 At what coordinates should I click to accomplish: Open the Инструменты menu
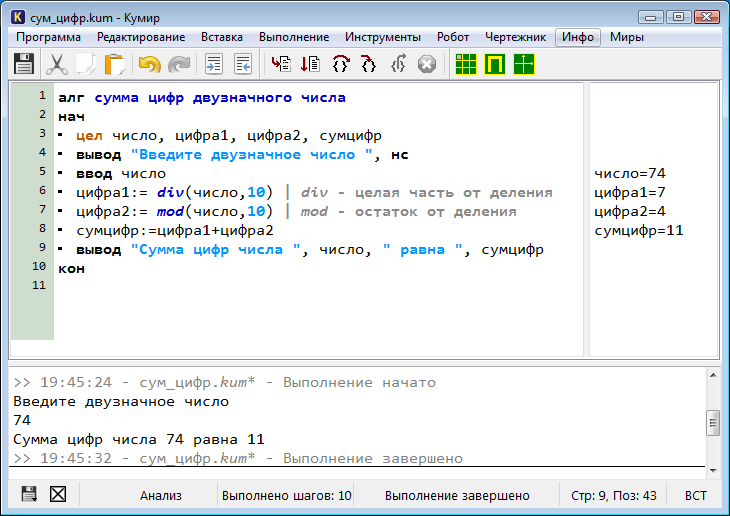383,37
